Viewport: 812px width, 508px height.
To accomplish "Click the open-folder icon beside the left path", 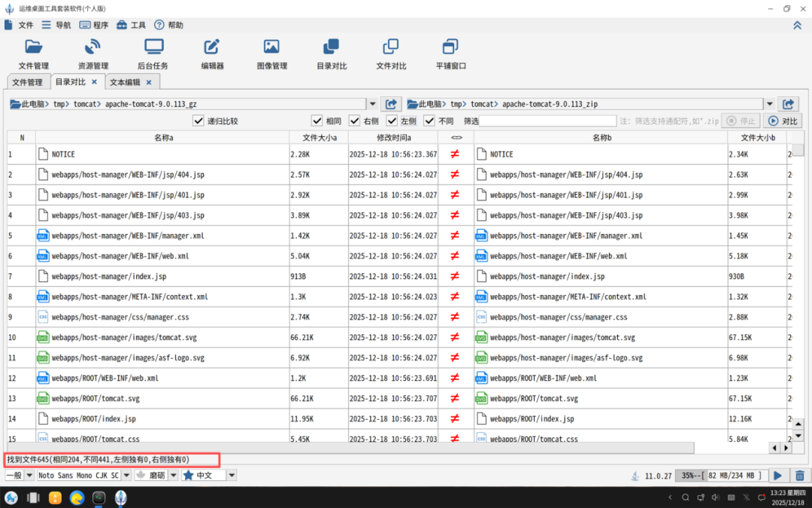I will pyautogui.click(x=391, y=104).
